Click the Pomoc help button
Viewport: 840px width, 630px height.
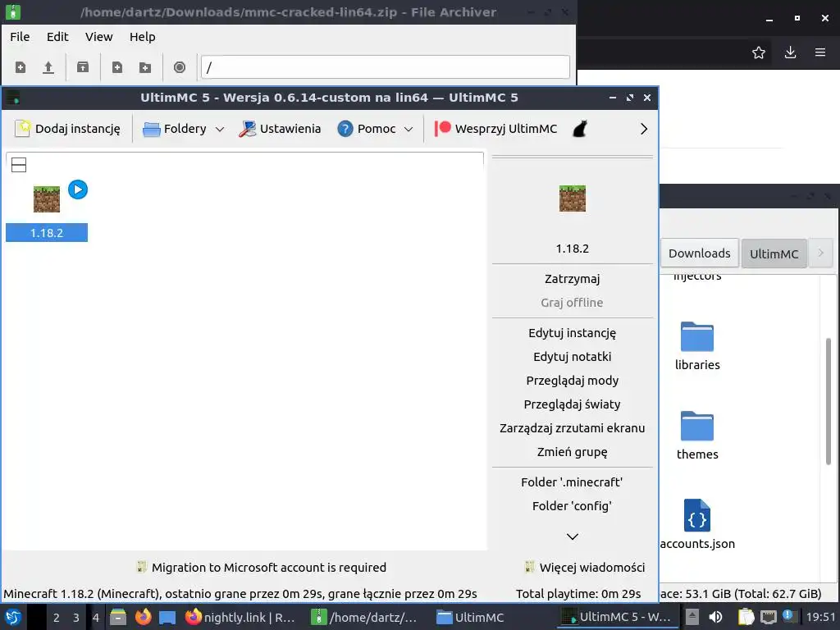coord(367,129)
